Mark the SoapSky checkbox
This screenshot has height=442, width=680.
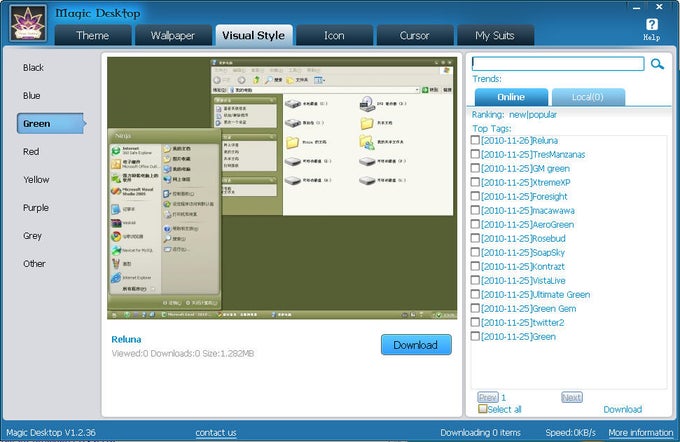pyautogui.click(x=475, y=252)
